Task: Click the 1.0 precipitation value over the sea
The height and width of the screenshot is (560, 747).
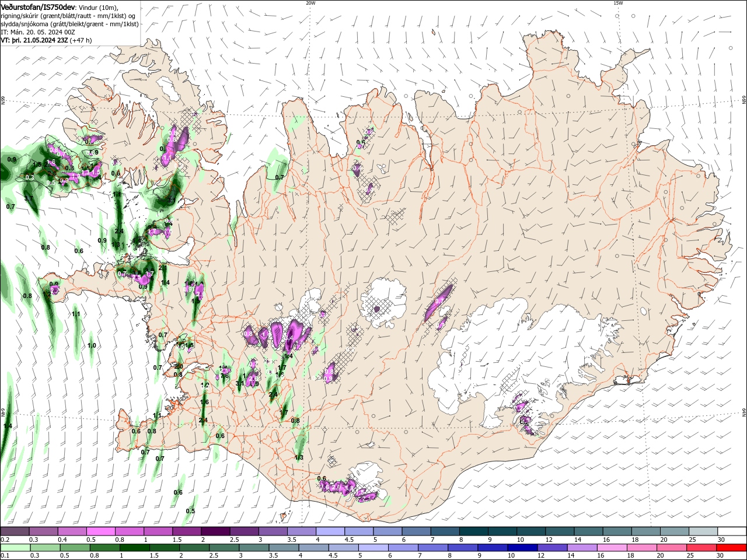Action: coord(92,345)
